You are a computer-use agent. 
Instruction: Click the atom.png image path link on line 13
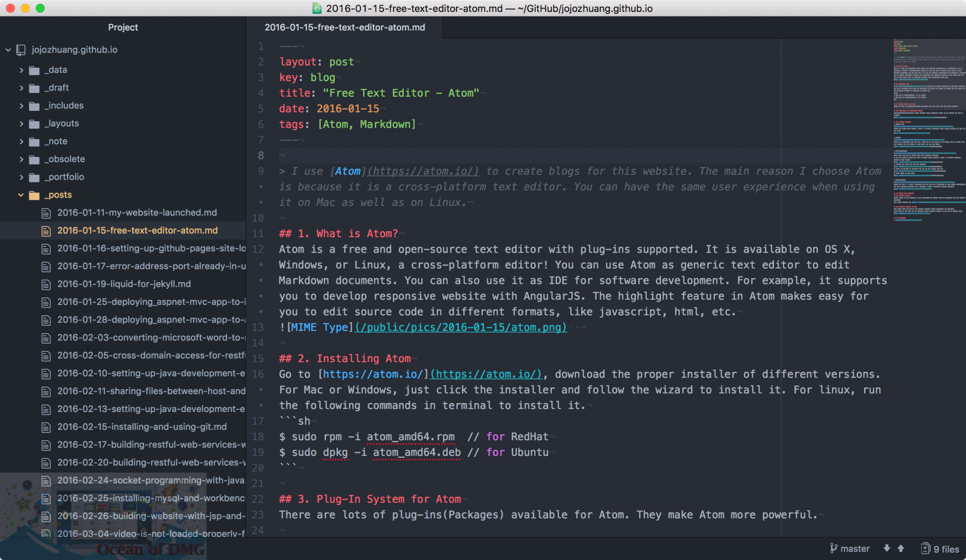point(460,327)
